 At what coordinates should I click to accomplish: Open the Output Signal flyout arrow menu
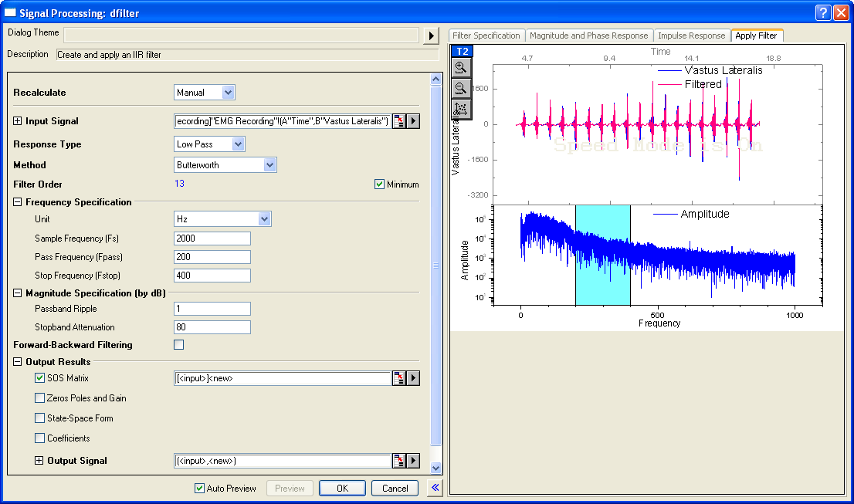pyautogui.click(x=413, y=461)
